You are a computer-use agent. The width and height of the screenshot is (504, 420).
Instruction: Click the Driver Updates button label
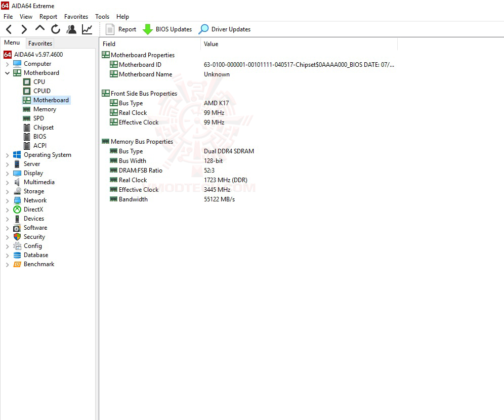pos(231,29)
